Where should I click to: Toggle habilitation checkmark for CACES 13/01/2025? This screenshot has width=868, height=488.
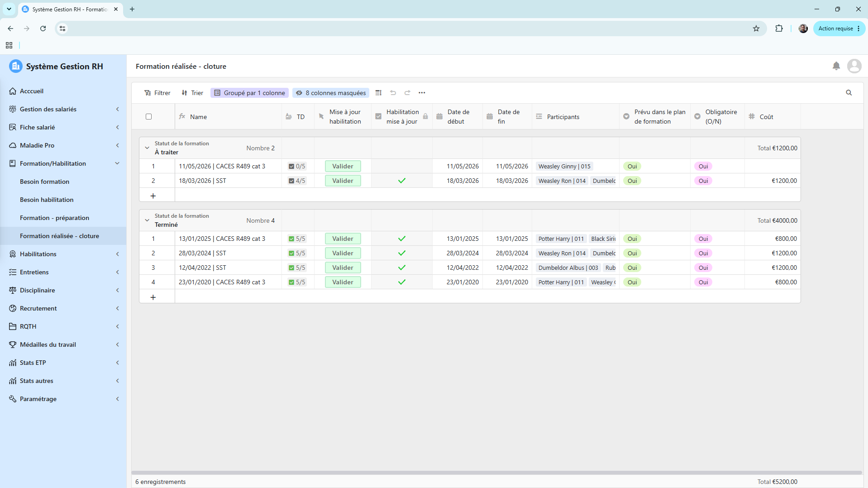[x=402, y=239]
